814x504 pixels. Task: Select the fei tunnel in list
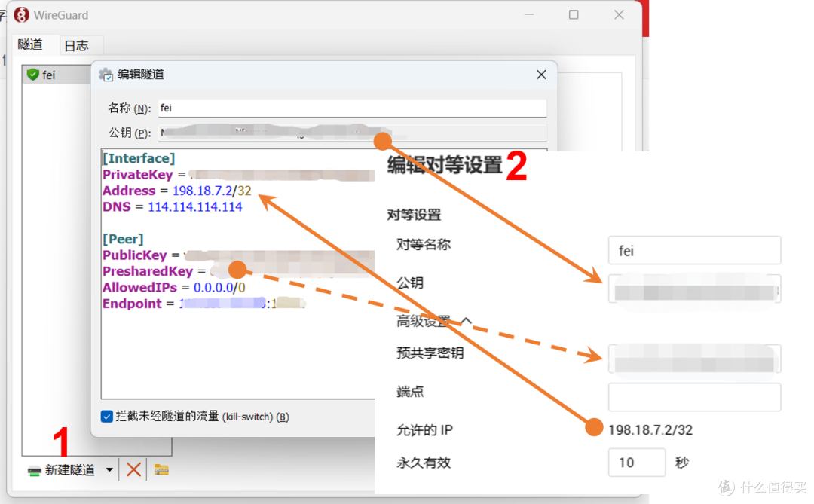tap(57, 75)
